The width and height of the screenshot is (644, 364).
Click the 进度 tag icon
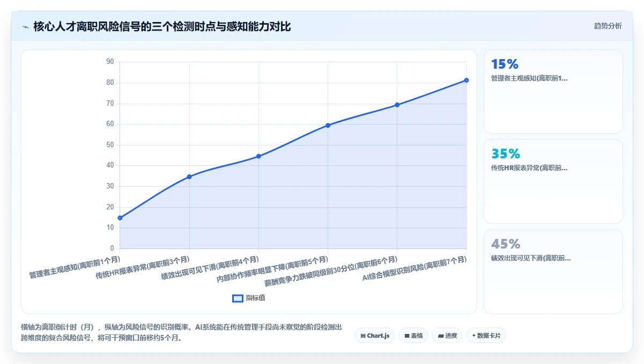click(441, 336)
